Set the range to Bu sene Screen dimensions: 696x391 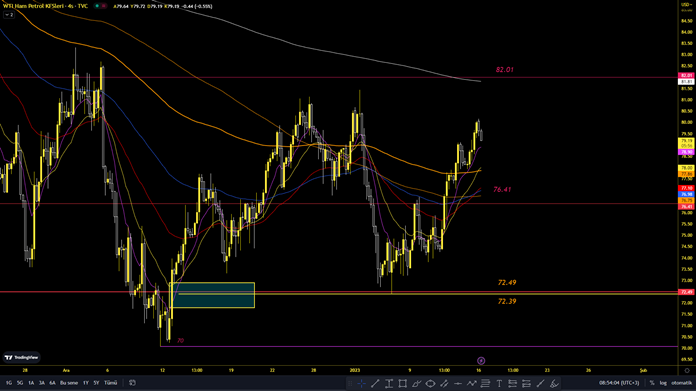[x=69, y=383]
